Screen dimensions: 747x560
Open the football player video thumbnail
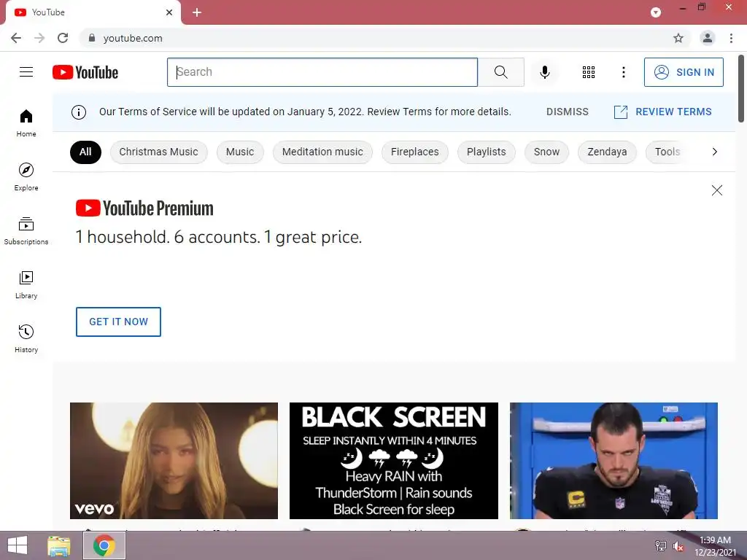pyautogui.click(x=614, y=461)
